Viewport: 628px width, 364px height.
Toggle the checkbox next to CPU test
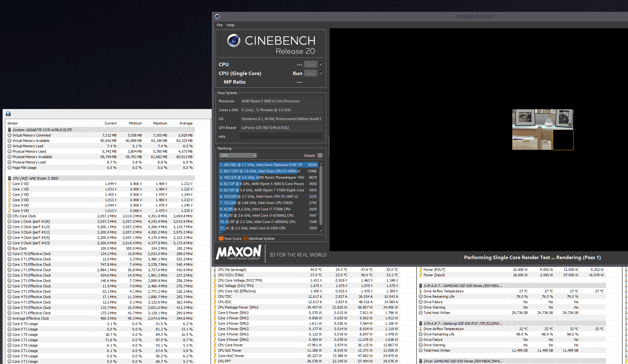[x=321, y=64]
